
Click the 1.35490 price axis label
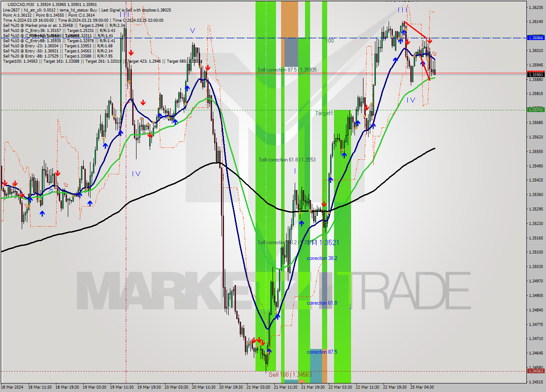[x=536, y=166]
